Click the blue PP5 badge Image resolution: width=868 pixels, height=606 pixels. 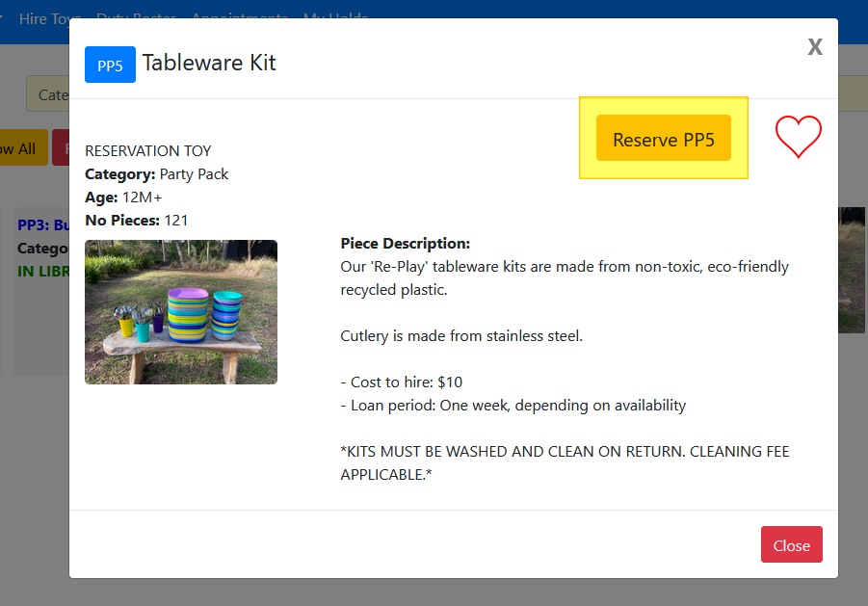point(110,65)
